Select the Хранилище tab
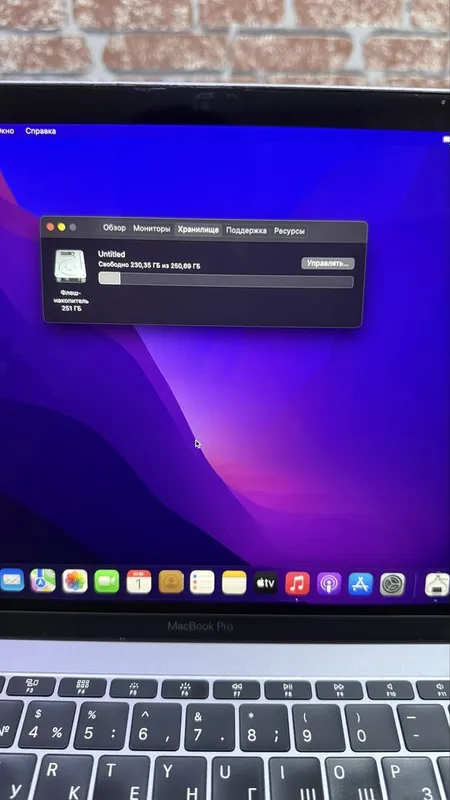Screen dimensions: 450x800 point(198,230)
